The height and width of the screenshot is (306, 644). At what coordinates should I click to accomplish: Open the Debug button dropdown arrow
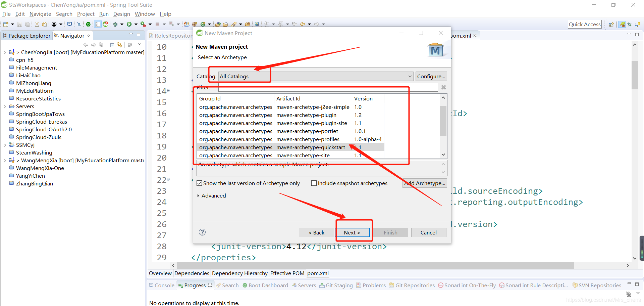(x=122, y=24)
